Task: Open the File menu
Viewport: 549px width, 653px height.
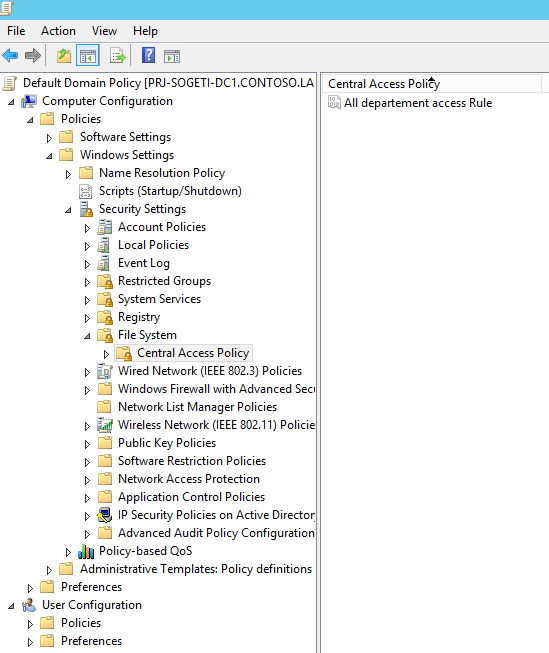Action: [16, 31]
